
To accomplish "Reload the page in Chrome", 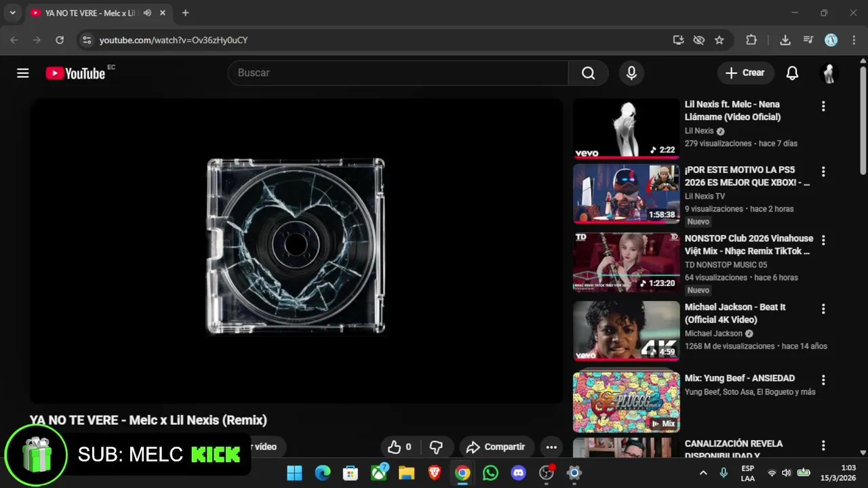I will pyautogui.click(x=60, y=40).
